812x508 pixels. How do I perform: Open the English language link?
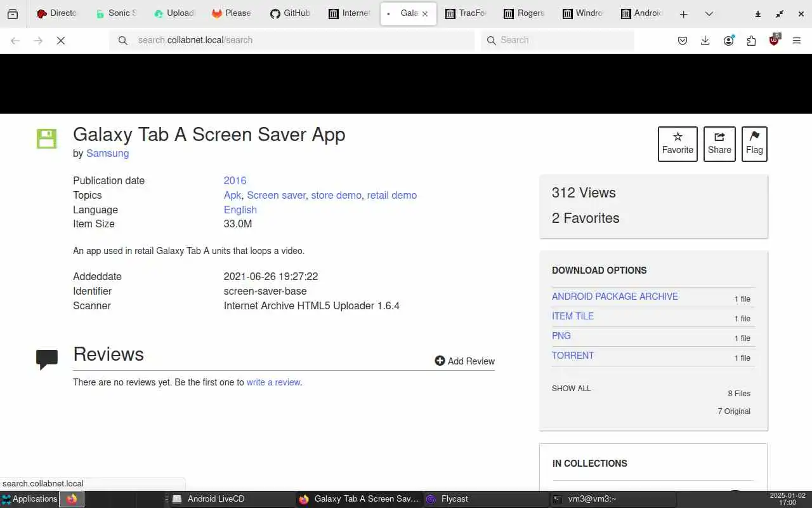click(x=240, y=210)
